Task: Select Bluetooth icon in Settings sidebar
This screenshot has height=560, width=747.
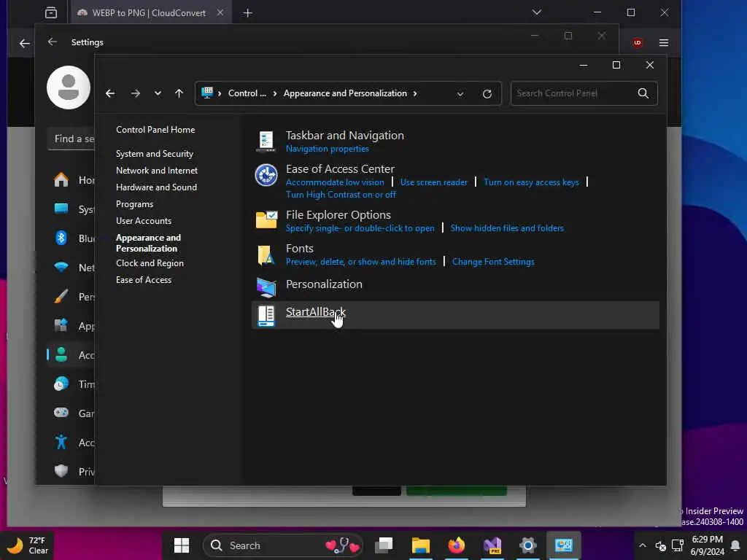Action: click(x=61, y=238)
